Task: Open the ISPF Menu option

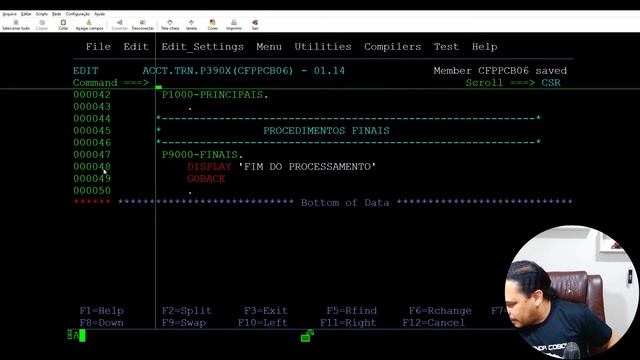Action: [269, 47]
